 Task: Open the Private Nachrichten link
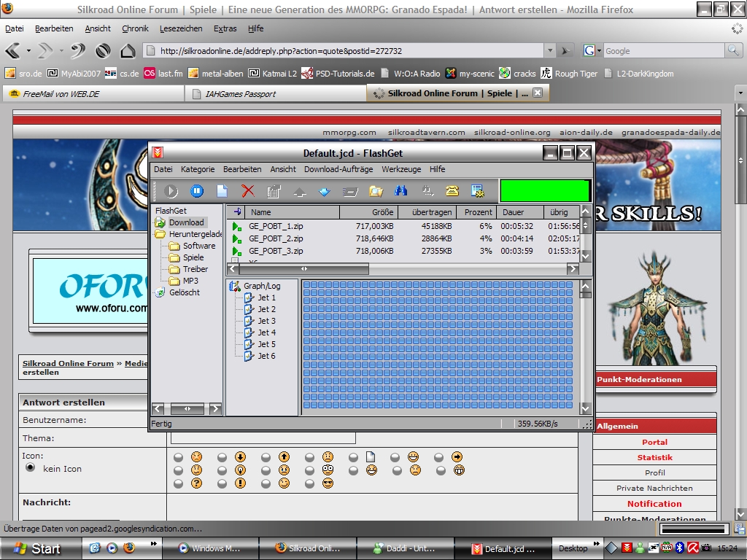point(654,488)
